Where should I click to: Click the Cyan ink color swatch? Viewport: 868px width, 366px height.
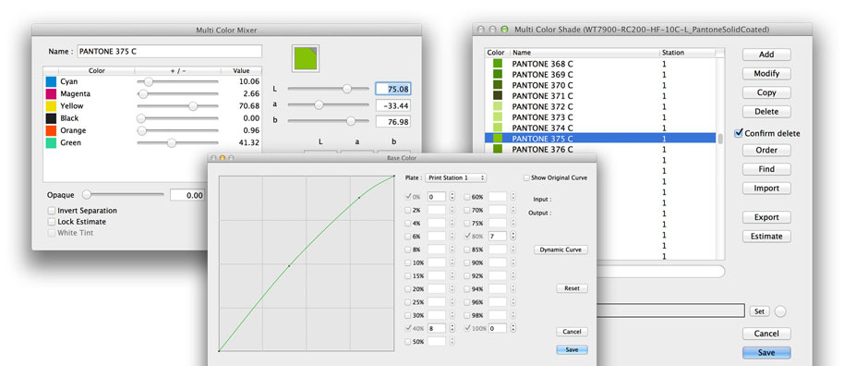[x=51, y=81]
